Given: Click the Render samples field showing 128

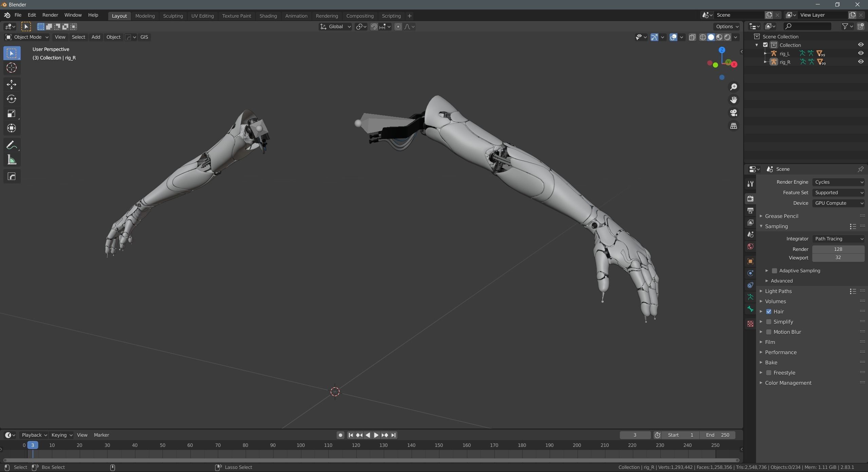Looking at the screenshot, I should 838,249.
